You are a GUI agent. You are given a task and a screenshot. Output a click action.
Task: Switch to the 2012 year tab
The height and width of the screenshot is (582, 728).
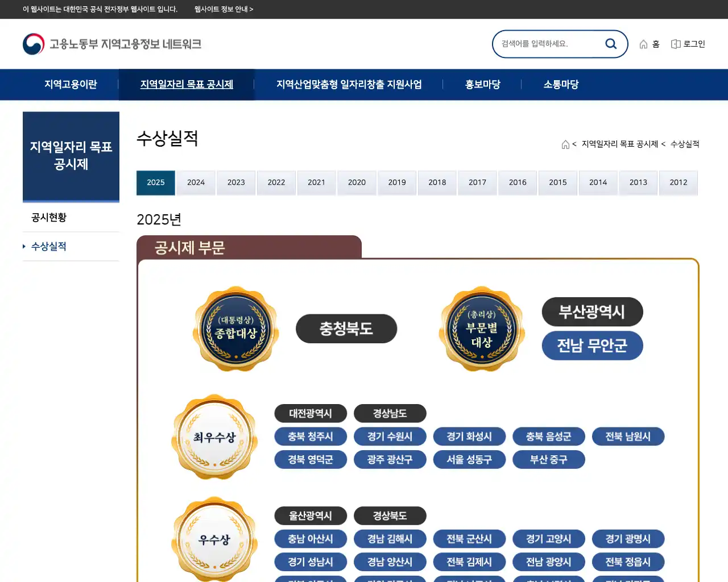pyautogui.click(x=678, y=182)
